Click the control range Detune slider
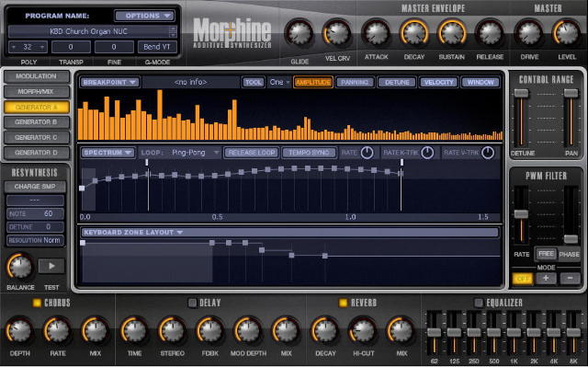 (521, 94)
